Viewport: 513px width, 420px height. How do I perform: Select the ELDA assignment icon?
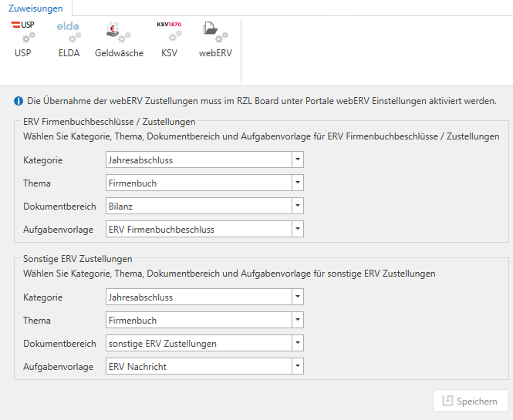click(69, 40)
